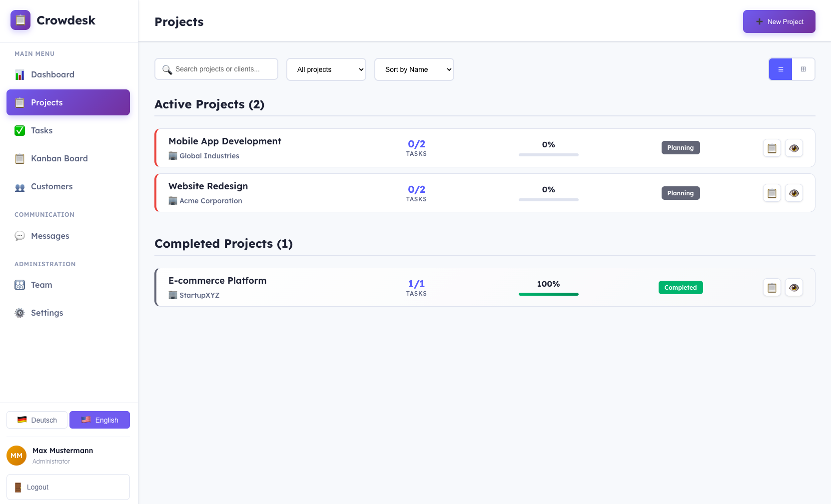
Task: View Website Redesign via eye icon
Action: (x=794, y=193)
